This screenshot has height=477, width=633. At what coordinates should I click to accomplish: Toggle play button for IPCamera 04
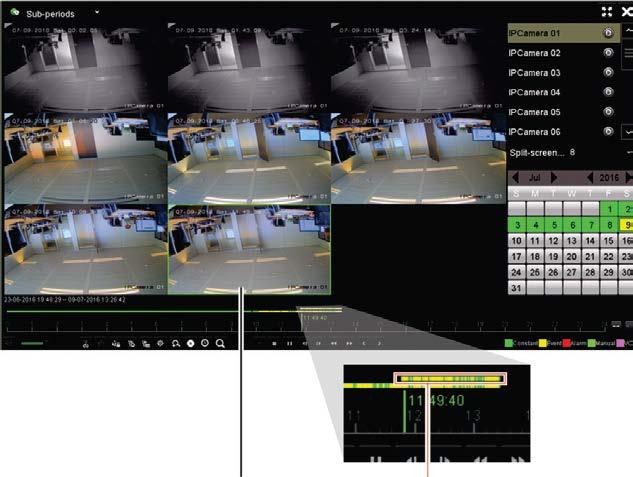[x=608, y=92]
